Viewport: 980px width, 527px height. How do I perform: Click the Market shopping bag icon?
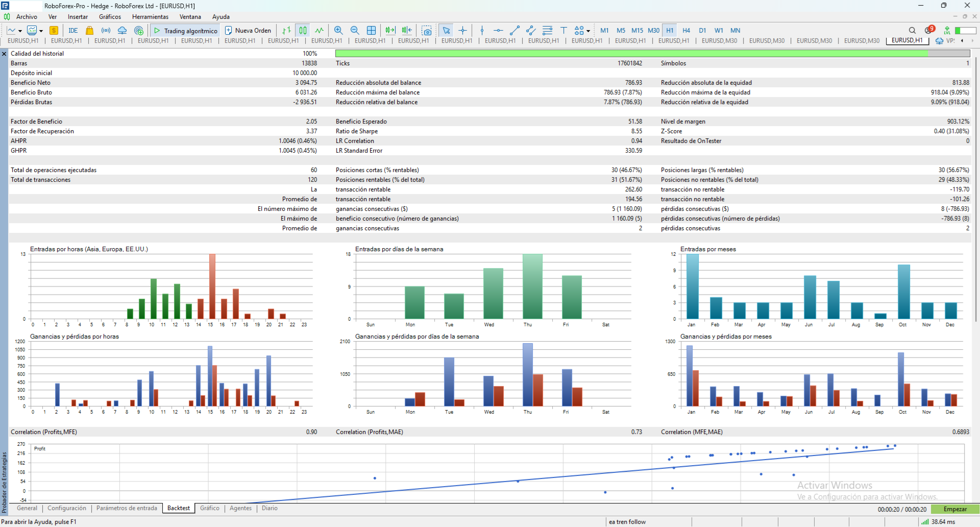point(89,31)
